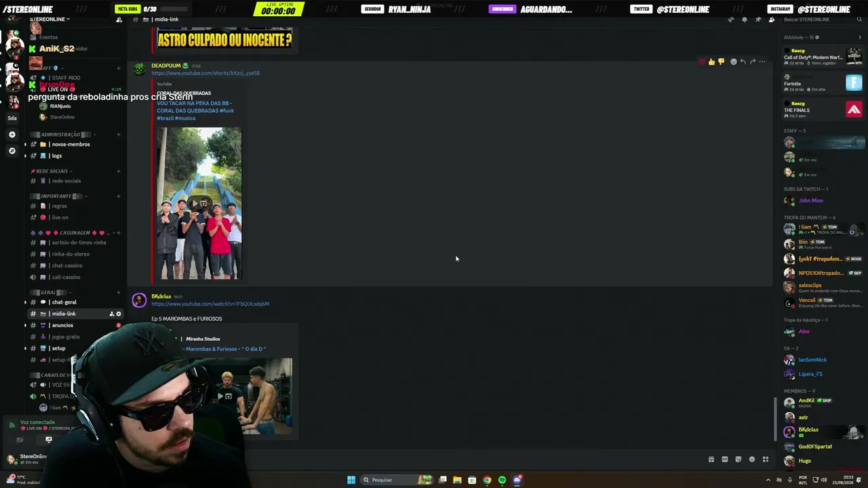The image size is (868, 488).
Task: Play the CORAL DAS QUEBRADAS shorts thumbnail
Action: 199,203
